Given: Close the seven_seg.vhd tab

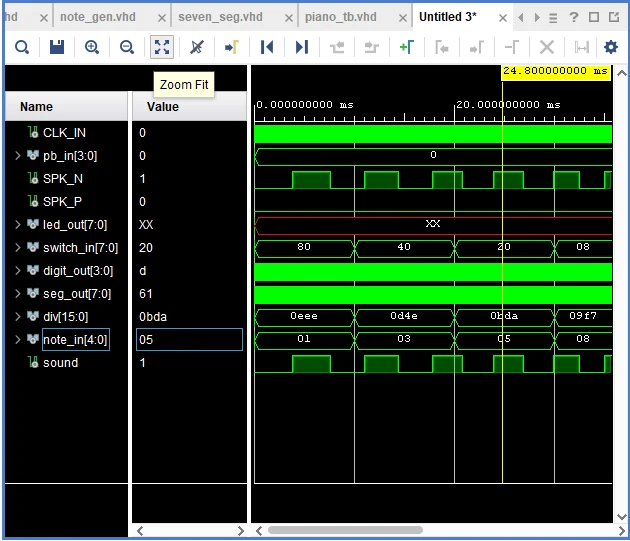Looking at the screenshot, I should pos(288,18).
